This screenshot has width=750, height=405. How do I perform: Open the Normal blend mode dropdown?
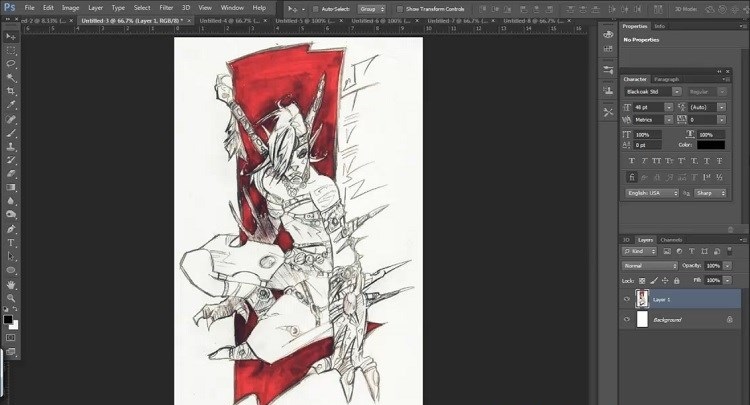[650, 266]
